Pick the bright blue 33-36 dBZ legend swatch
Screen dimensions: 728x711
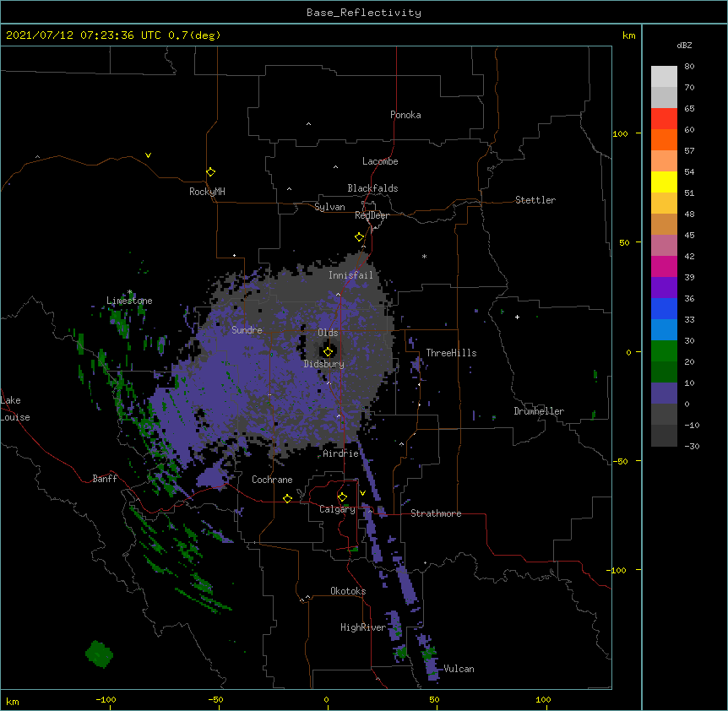[x=664, y=308]
